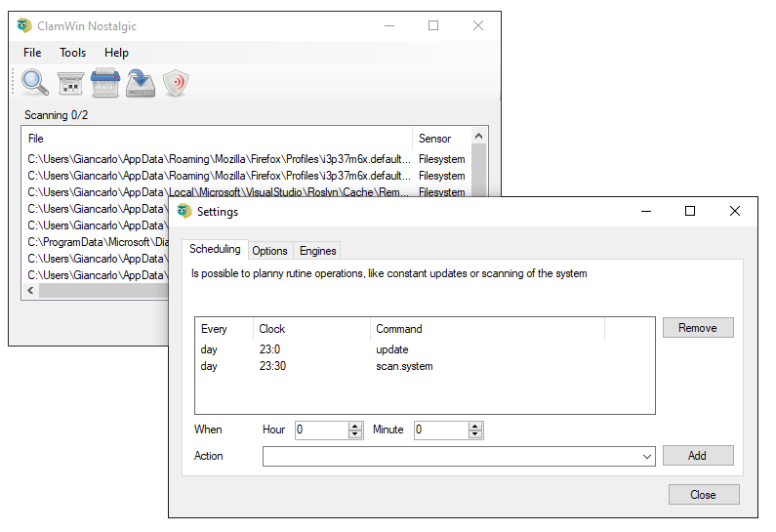This screenshot has height=532, width=776.
Task: Open the Help menu
Action: pyautogui.click(x=116, y=53)
